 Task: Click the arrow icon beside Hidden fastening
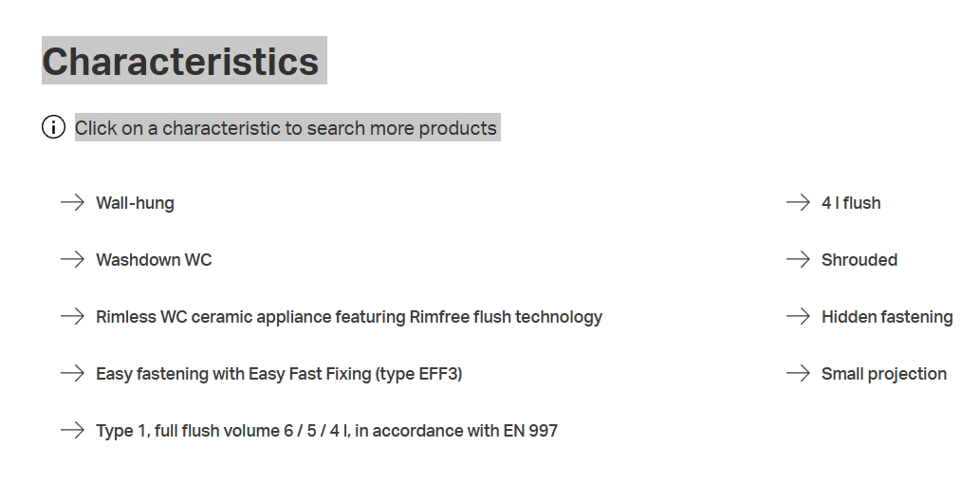[x=798, y=316]
